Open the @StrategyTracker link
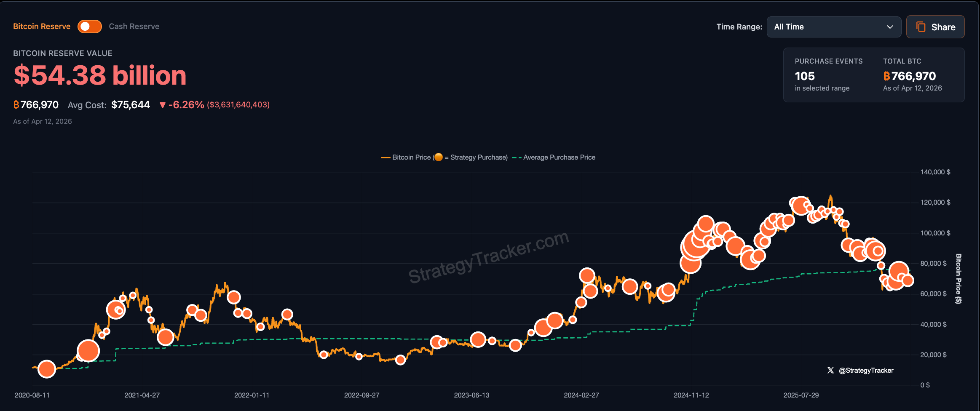This screenshot has width=980, height=411. point(866,370)
